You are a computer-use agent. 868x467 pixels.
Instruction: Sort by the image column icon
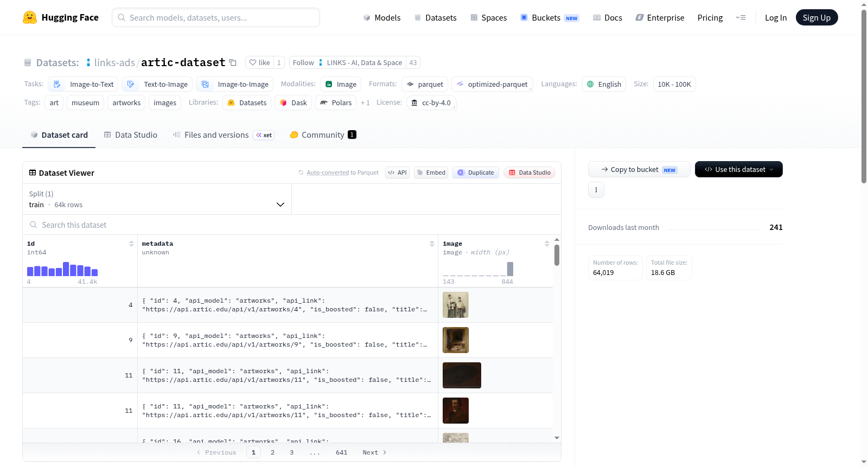pos(547,244)
